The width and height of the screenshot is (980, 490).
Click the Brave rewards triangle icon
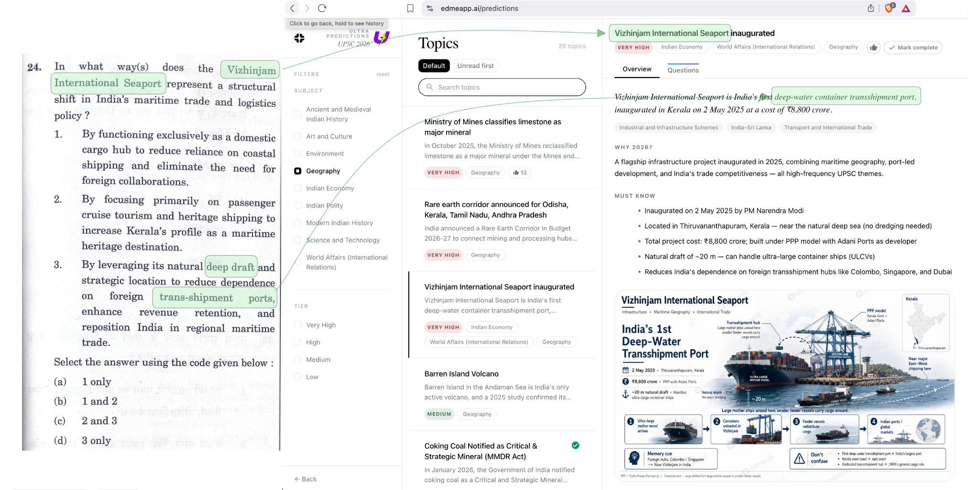tap(906, 9)
